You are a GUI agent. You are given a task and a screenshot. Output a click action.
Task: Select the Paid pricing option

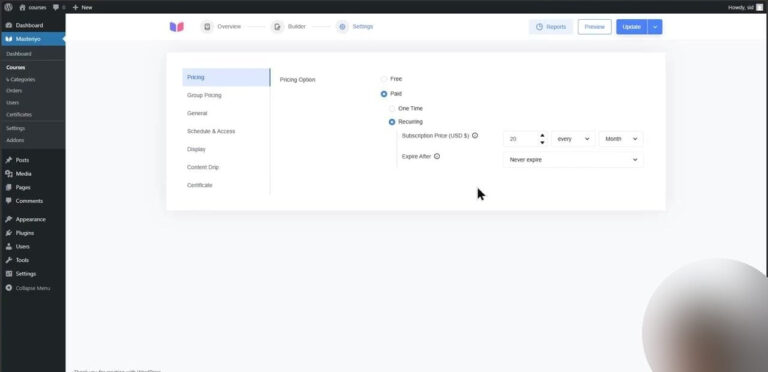point(384,93)
